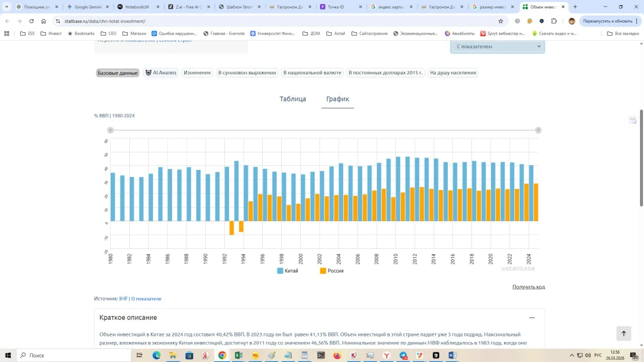The image size is (644, 362).
Task: Click the Получить код link
Action: click(528, 287)
